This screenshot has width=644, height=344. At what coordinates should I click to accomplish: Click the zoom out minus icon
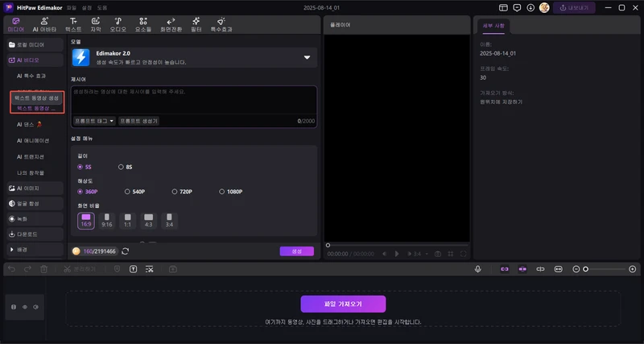point(576,269)
